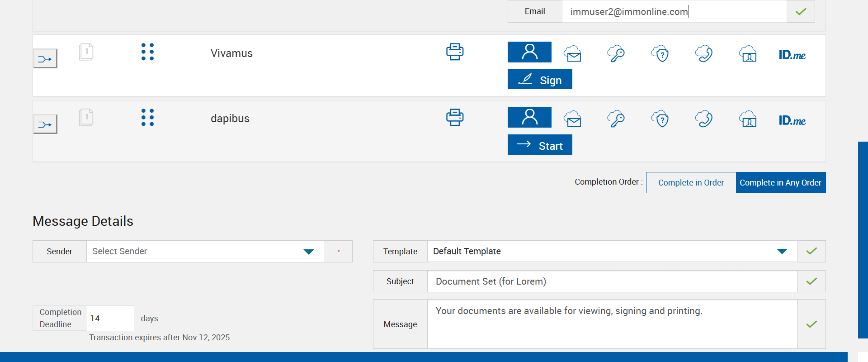This screenshot has height=362, width=868.
Task: Click the ID card cloud icon for dapibus
Action: coord(748,119)
